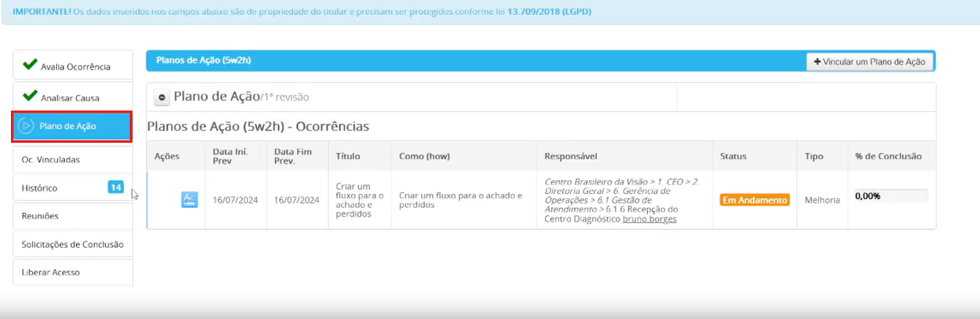This screenshot has width=980, height=319.
Task: Open the Oc. Vinculadas section
Action: coord(51,160)
